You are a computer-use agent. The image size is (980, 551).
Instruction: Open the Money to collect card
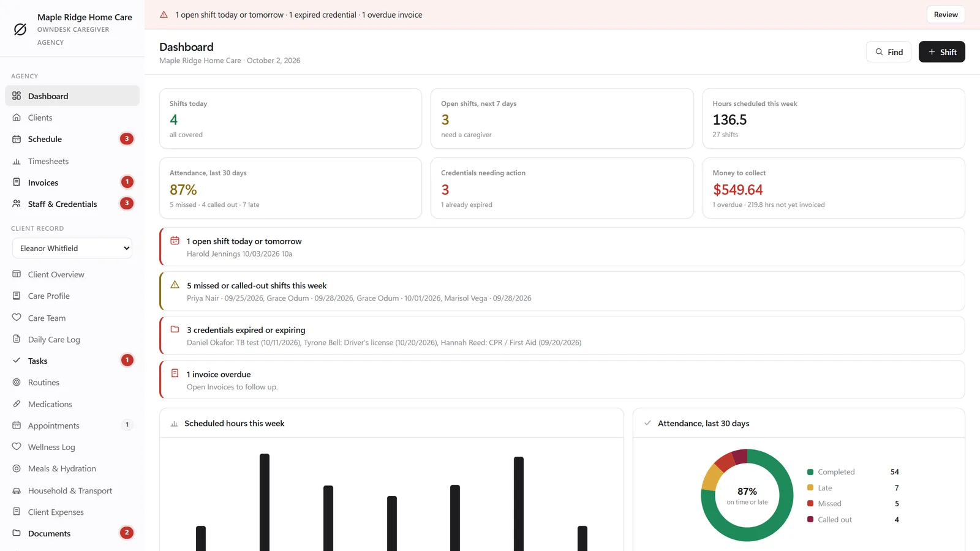(x=834, y=188)
